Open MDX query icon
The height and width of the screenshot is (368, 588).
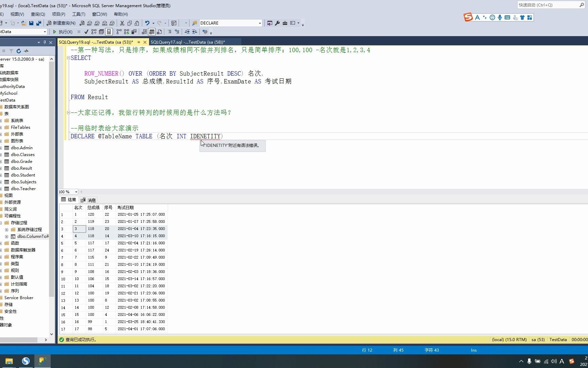tap(89, 23)
